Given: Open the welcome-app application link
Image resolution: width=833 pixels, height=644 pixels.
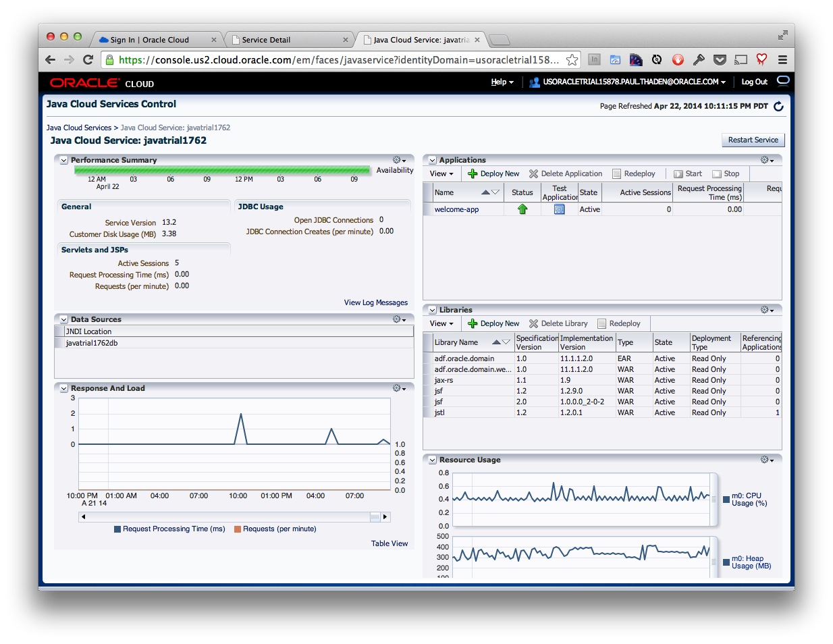Looking at the screenshot, I should (456, 209).
